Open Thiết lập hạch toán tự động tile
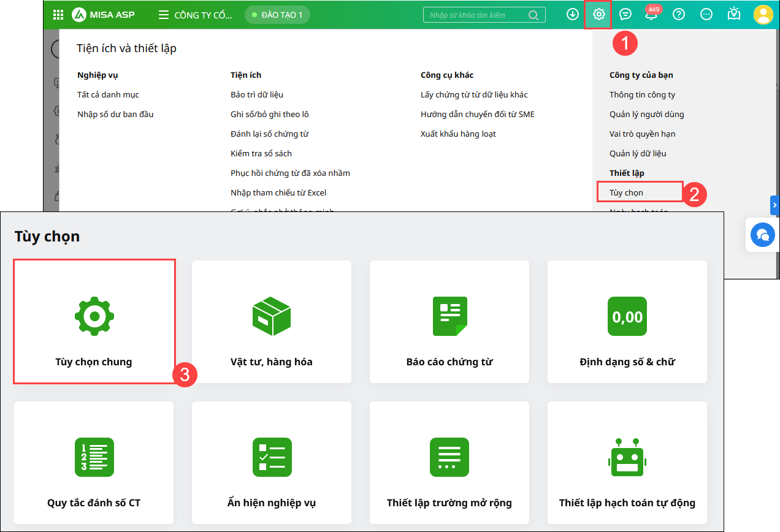The width and height of the screenshot is (780, 532). pos(627,463)
